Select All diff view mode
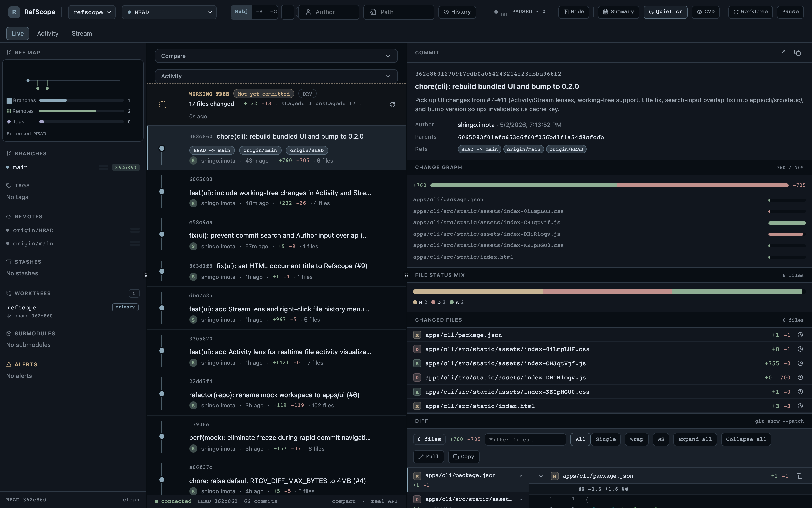The height and width of the screenshot is (508, 812). [x=580, y=439]
